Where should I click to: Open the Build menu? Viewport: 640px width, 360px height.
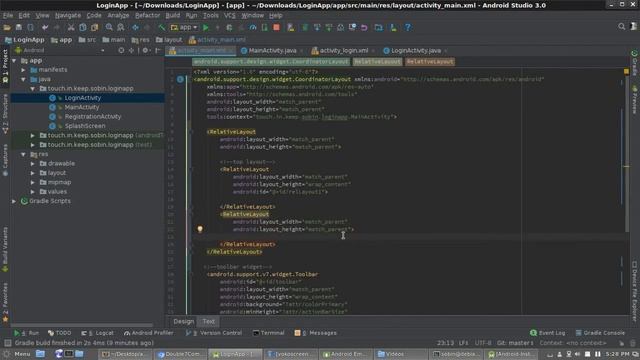pos(173,15)
